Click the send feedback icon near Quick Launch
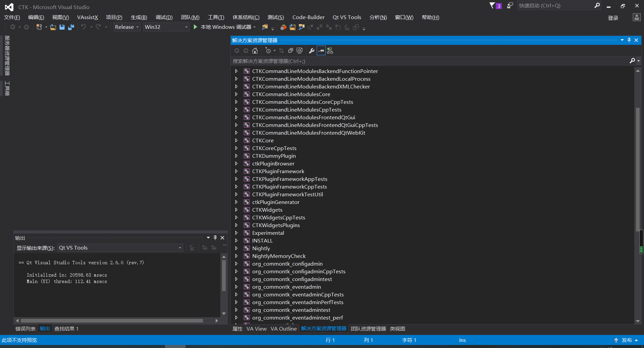This screenshot has height=348, width=644. 510,5
